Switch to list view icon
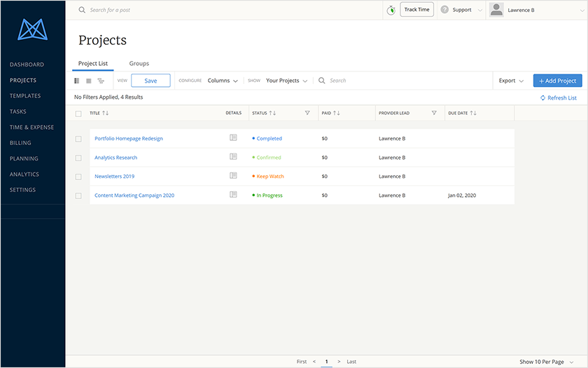 77,81
